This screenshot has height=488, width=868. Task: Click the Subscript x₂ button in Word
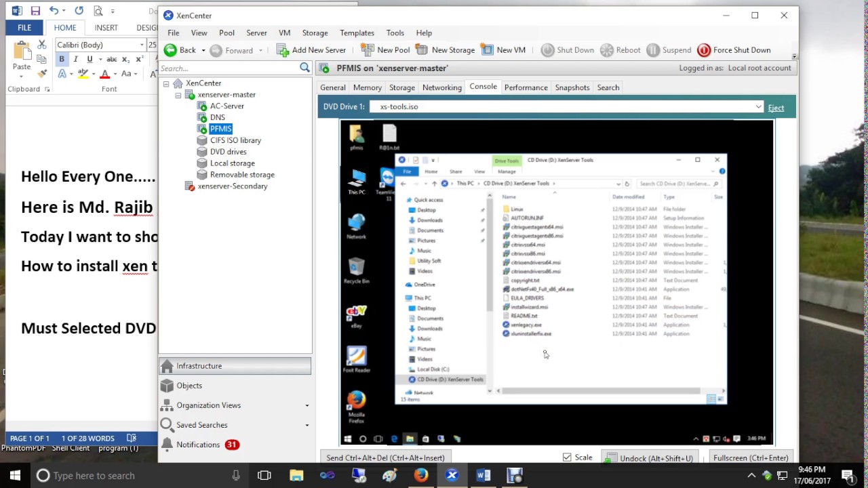(125, 60)
